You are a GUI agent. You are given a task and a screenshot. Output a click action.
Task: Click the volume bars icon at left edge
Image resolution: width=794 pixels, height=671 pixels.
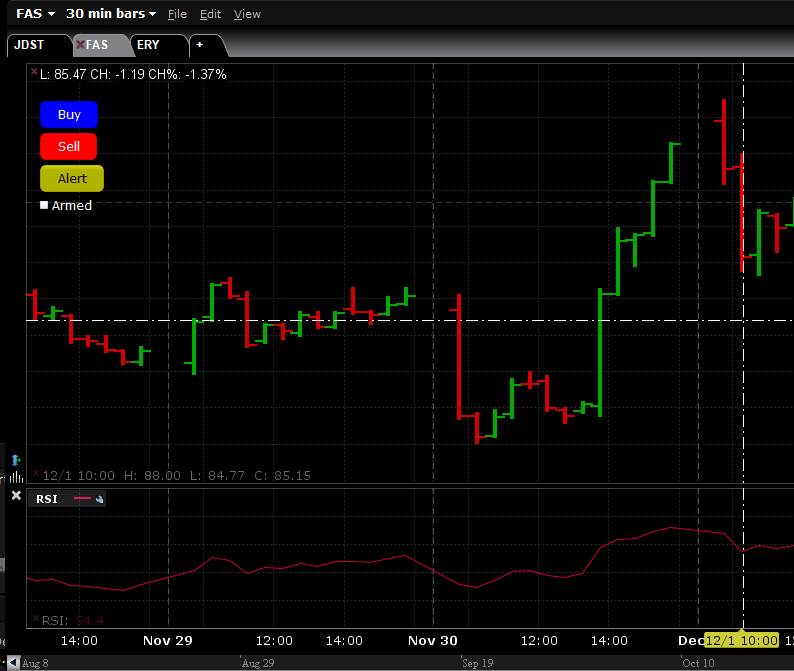pyautogui.click(x=15, y=475)
